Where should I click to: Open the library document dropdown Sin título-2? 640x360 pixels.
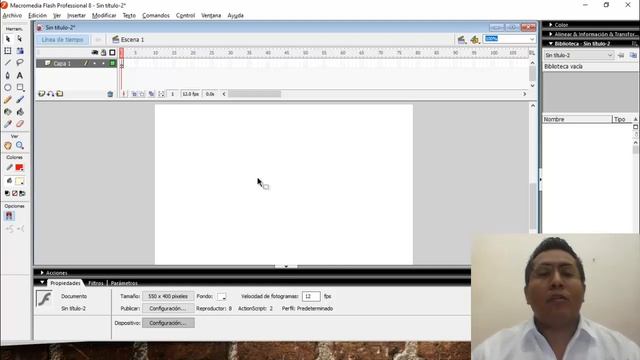579,55
